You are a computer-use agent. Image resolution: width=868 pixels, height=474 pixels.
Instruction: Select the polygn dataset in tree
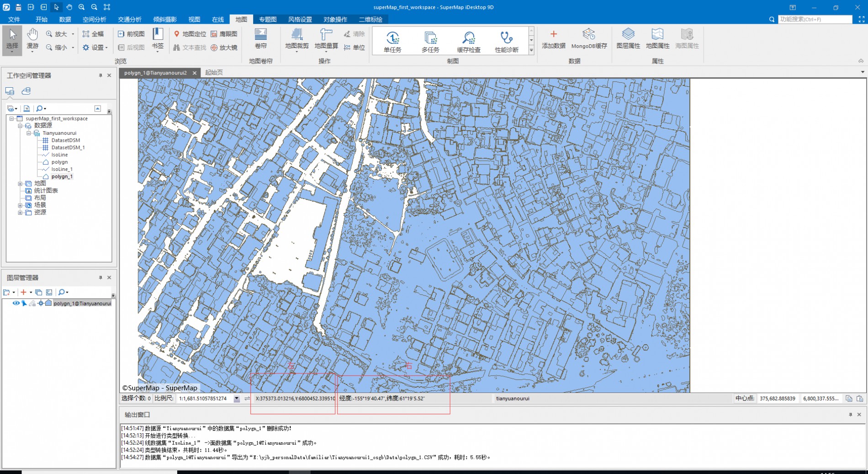(59, 162)
